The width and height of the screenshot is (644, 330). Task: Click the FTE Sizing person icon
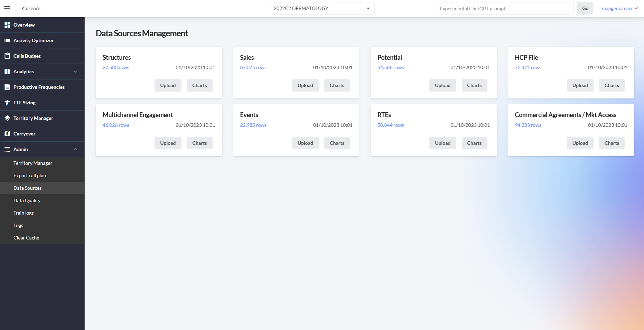point(7,103)
